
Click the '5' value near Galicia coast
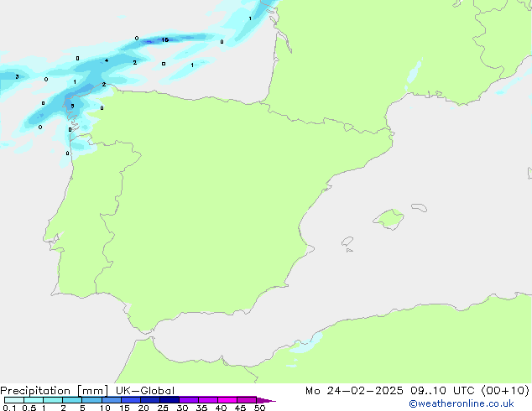pos(72,107)
